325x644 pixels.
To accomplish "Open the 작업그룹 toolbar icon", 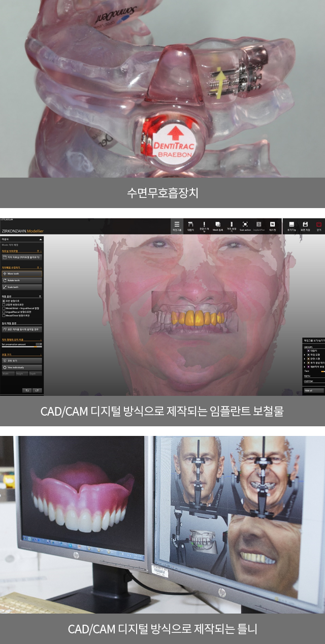I will [x=177, y=225].
